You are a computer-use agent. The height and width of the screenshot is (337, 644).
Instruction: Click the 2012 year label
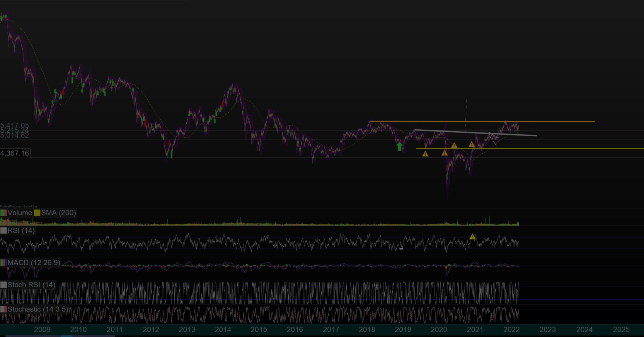click(151, 330)
